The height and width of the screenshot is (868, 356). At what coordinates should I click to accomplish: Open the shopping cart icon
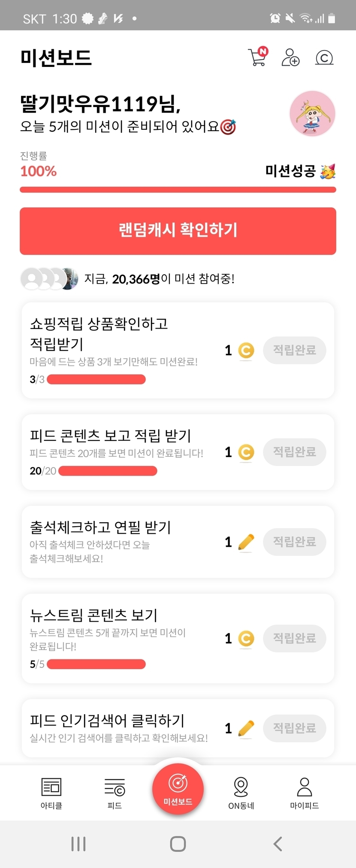coord(257,57)
